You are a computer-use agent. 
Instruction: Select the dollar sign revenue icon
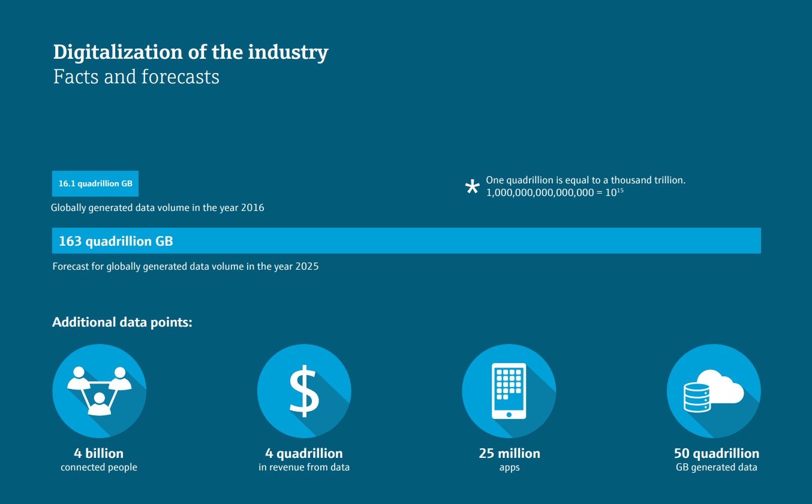point(304,390)
